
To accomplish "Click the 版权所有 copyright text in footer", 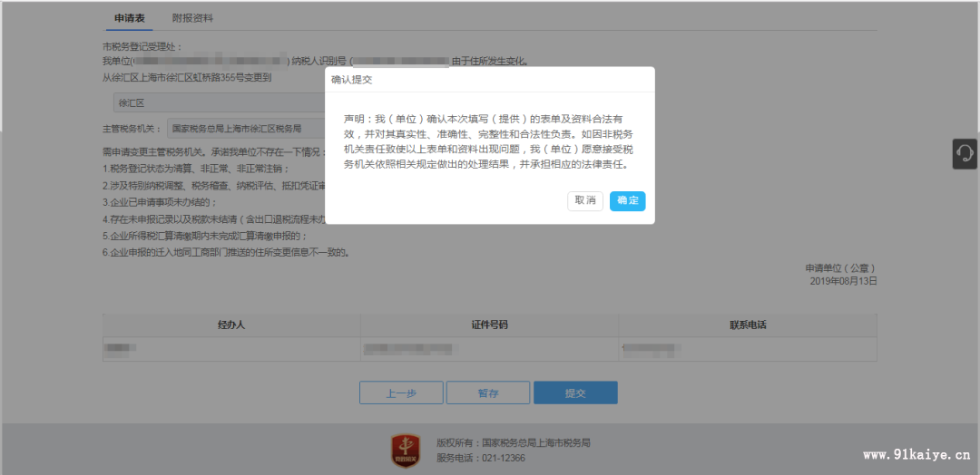I will coord(514,442).
